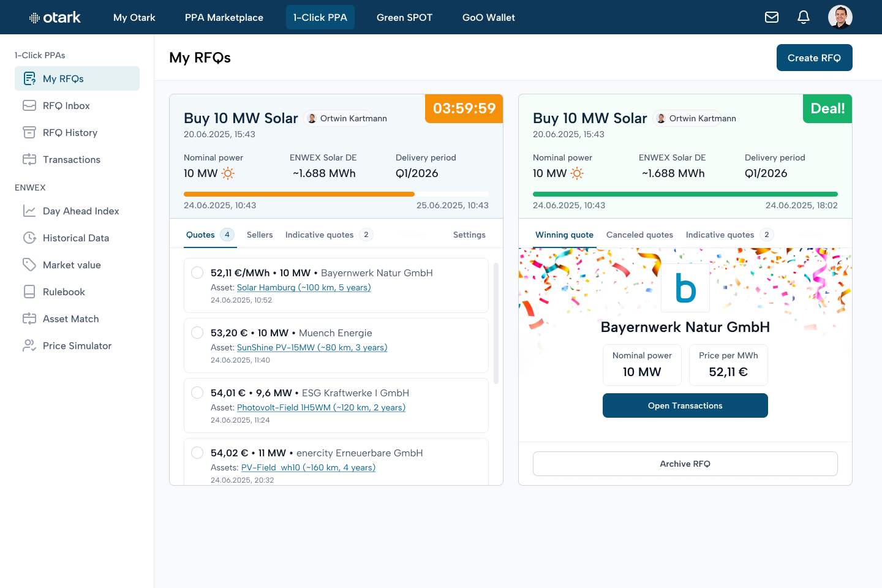
Task: Open the Solar Hamburg asset link
Action: pos(304,287)
